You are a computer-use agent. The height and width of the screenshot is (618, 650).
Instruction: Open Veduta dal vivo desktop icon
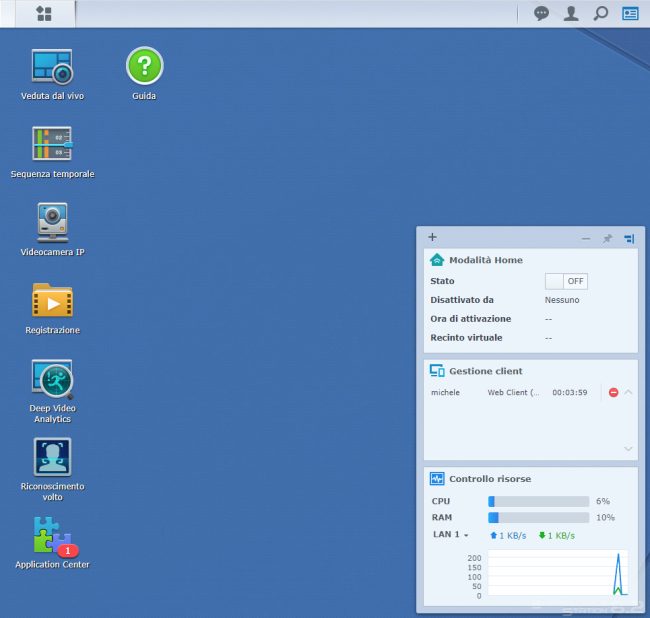coord(52,66)
